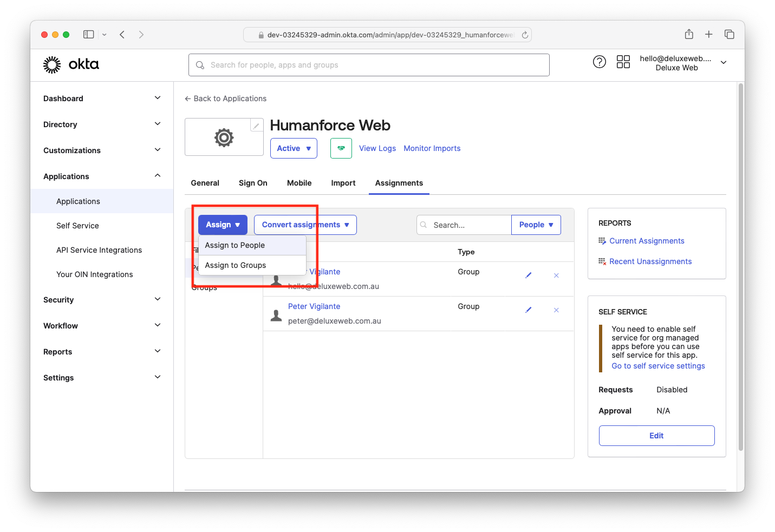Go back to Applications
This screenshot has width=775, height=532.
click(225, 98)
